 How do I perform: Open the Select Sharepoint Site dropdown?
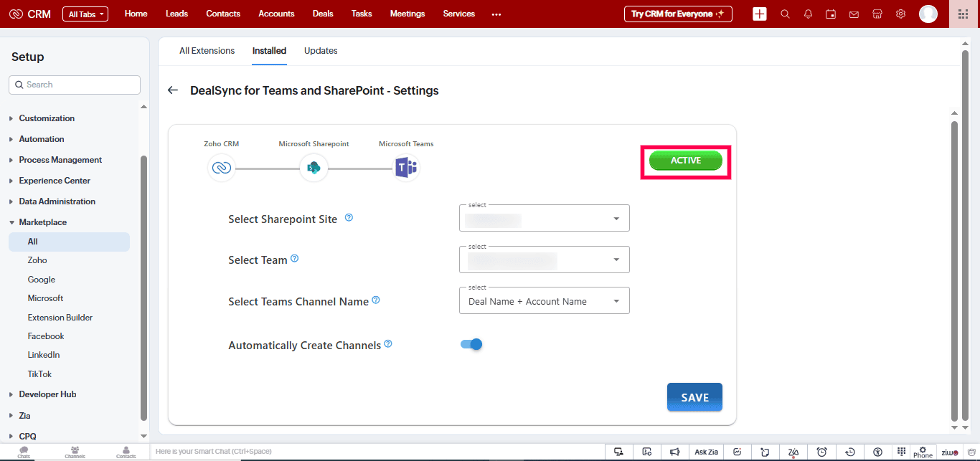click(x=545, y=218)
